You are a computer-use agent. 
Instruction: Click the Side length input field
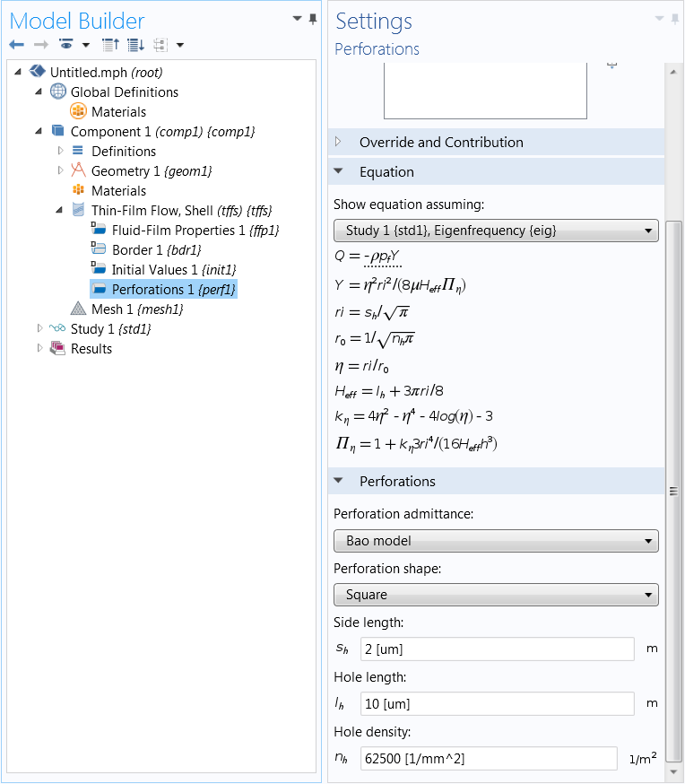pos(497,649)
